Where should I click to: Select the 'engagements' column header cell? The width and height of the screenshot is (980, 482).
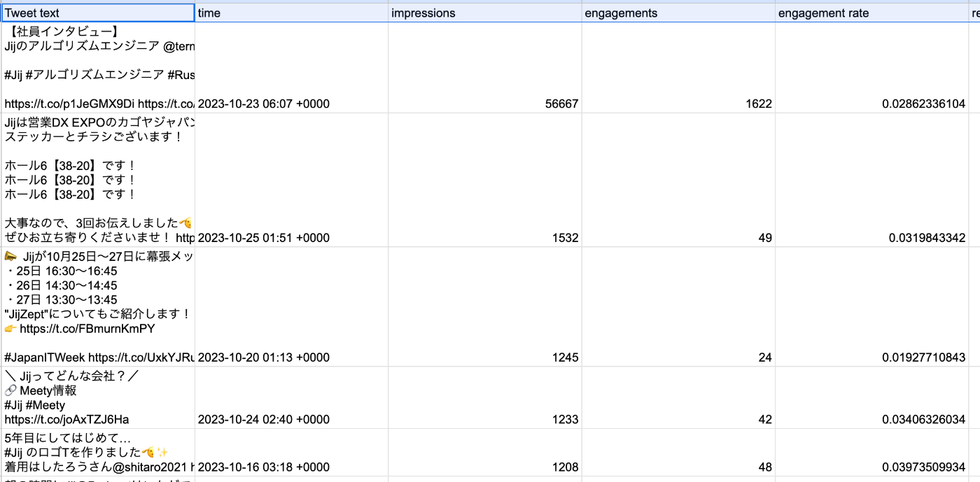coord(678,13)
